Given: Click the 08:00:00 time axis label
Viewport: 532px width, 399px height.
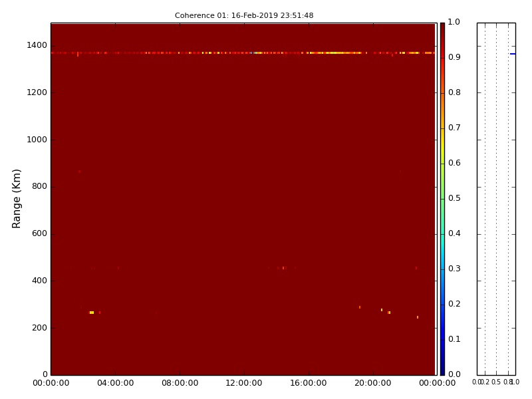Looking at the screenshot, I should tap(180, 383).
